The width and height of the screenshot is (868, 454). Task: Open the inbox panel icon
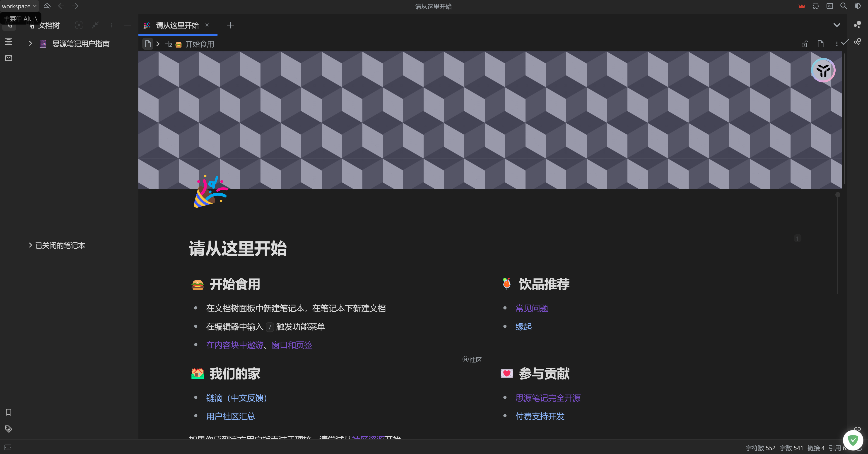coord(8,58)
